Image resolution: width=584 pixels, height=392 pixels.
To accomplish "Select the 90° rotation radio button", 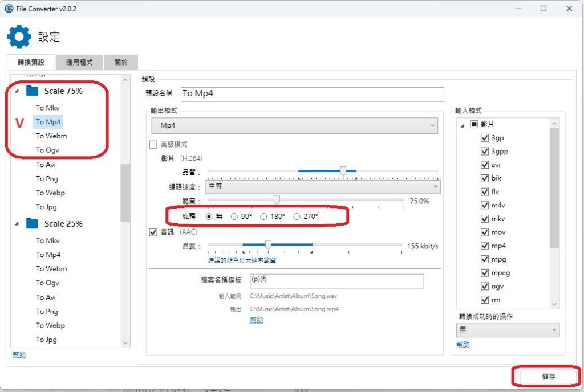I will point(234,217).
